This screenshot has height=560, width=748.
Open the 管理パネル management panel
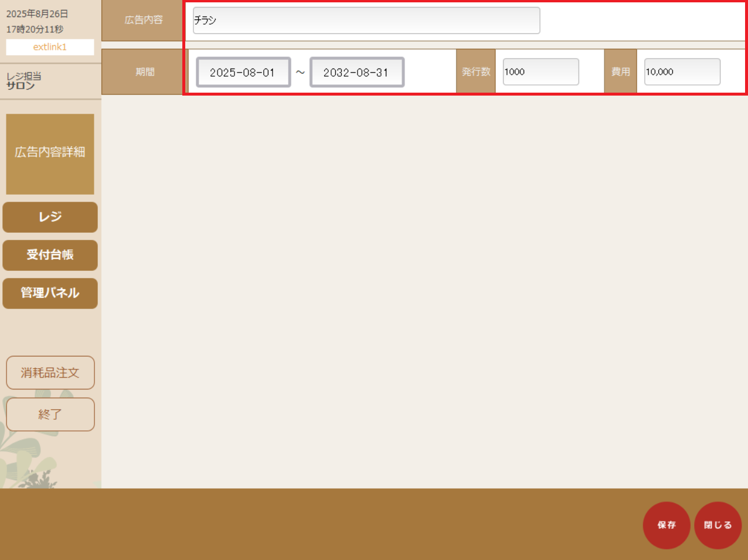[x=50, y=293]
